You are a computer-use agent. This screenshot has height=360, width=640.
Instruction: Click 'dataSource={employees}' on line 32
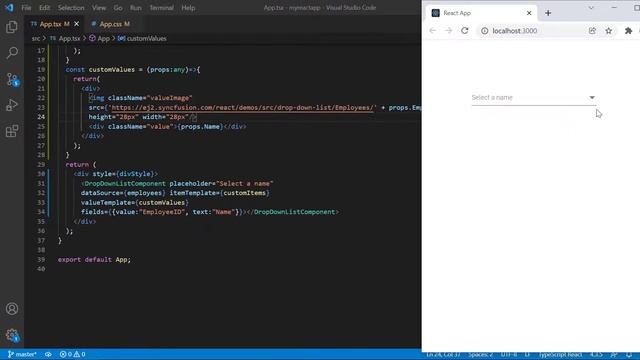123,193
